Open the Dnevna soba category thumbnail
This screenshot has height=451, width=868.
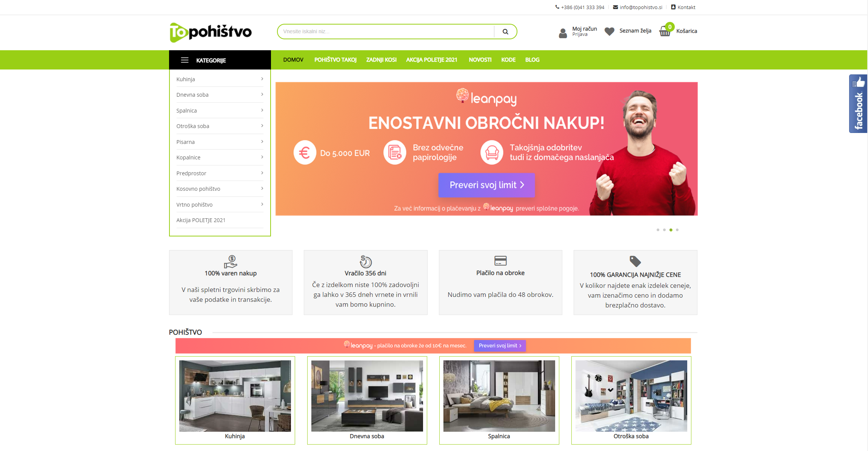click(367, 396)
